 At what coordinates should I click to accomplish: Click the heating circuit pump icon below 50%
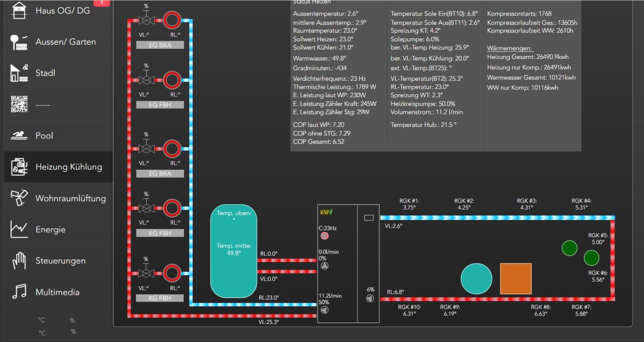[x=325, y=310]
